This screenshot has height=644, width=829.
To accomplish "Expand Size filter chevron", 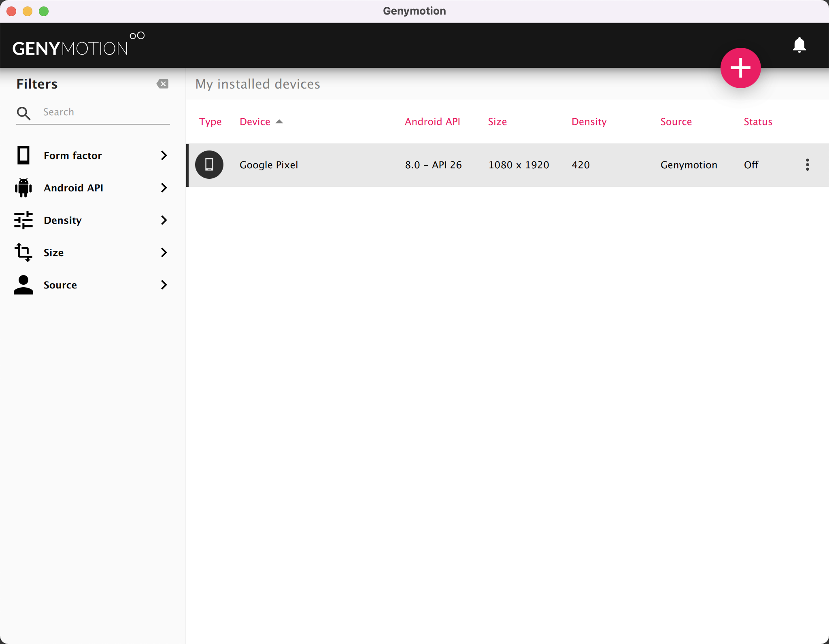I will pos(164,252).
